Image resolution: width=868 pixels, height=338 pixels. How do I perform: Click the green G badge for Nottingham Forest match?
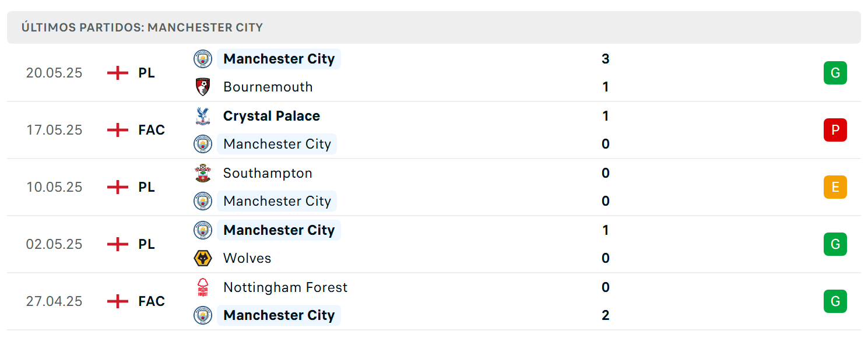[x=835, y=301]
